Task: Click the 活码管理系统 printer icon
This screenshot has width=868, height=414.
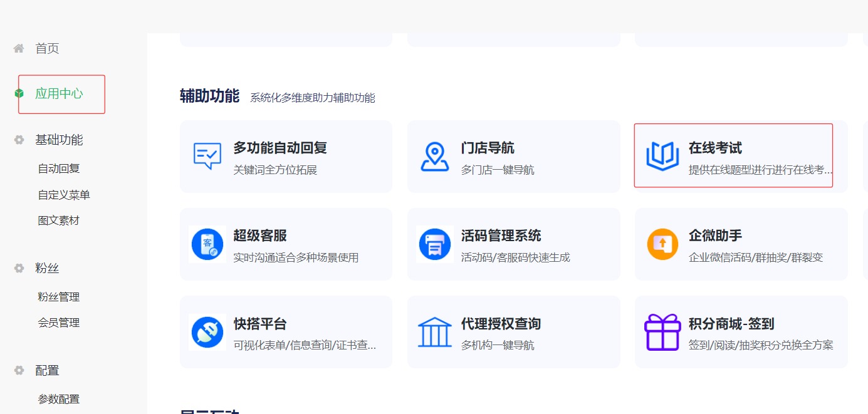Action: 435,244
